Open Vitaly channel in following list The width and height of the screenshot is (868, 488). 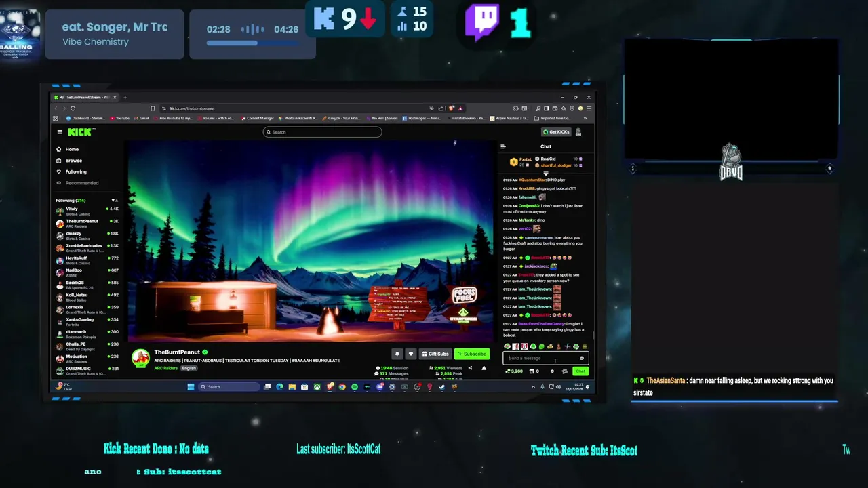pos(87,211)
